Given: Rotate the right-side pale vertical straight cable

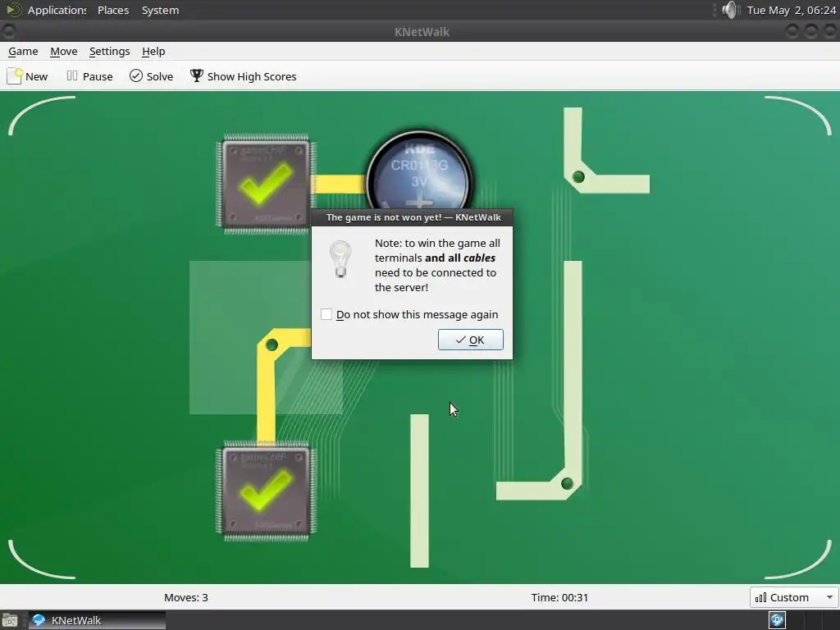Looking at the screenshot, I should (x=573, y=337).
